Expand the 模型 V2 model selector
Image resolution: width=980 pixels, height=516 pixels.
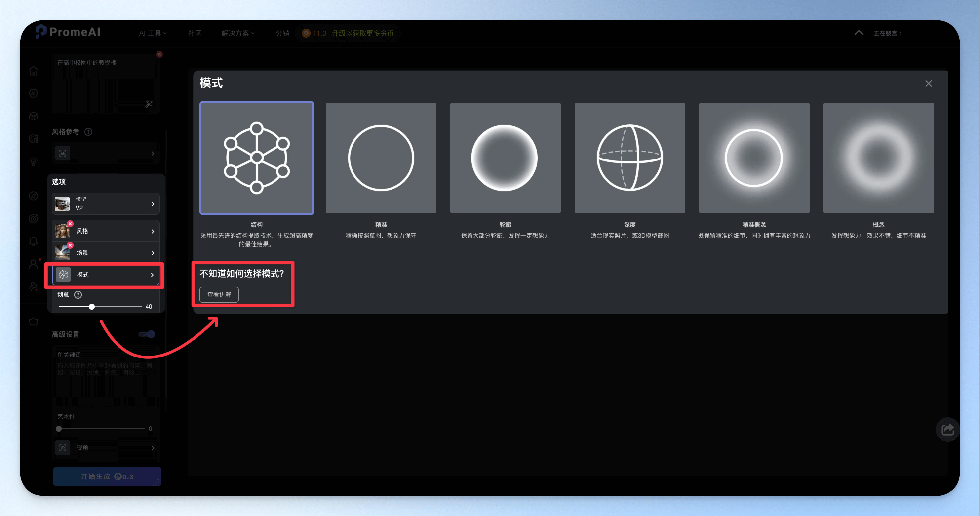[106, 203]
